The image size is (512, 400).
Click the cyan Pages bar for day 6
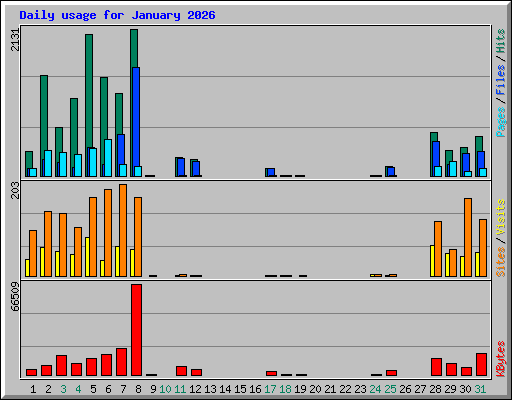108,158
